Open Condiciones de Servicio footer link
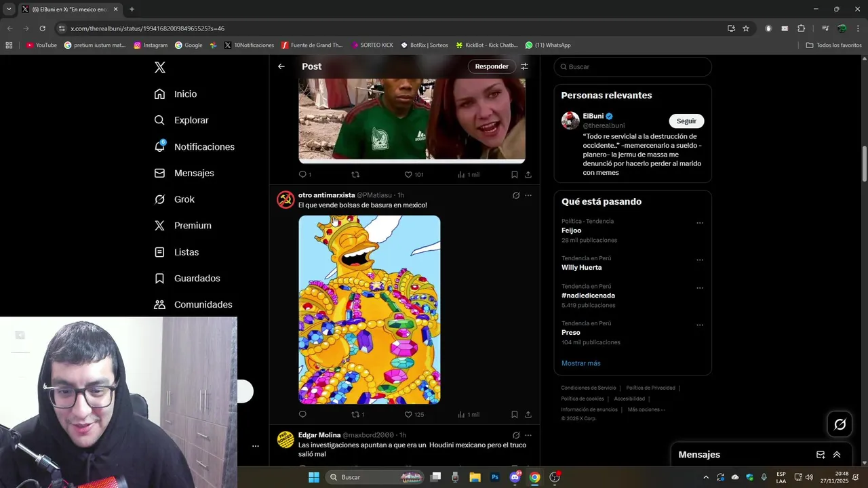This screenshot has width=868, height=488. (x=589, y=388)
